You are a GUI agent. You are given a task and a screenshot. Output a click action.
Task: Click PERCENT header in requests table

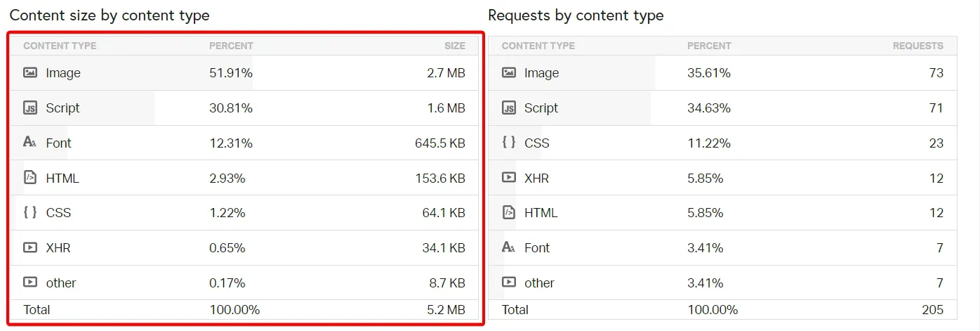(x=709, y=46)
